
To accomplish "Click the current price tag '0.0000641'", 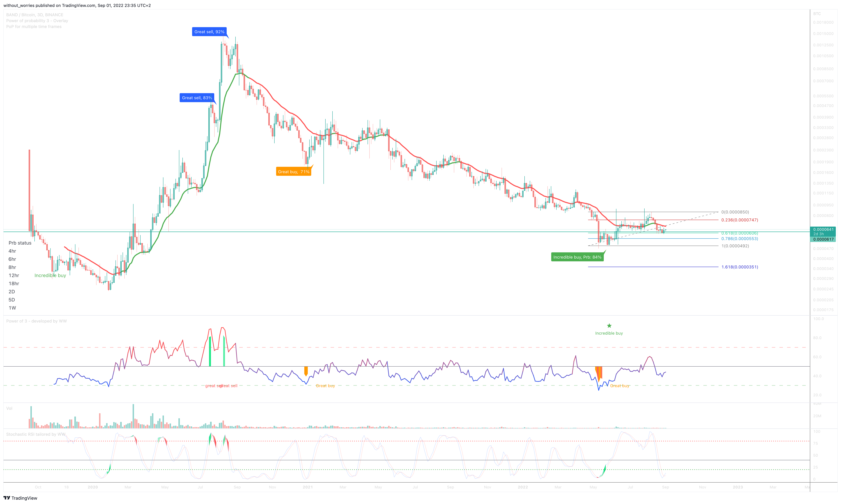I will 823,230.
